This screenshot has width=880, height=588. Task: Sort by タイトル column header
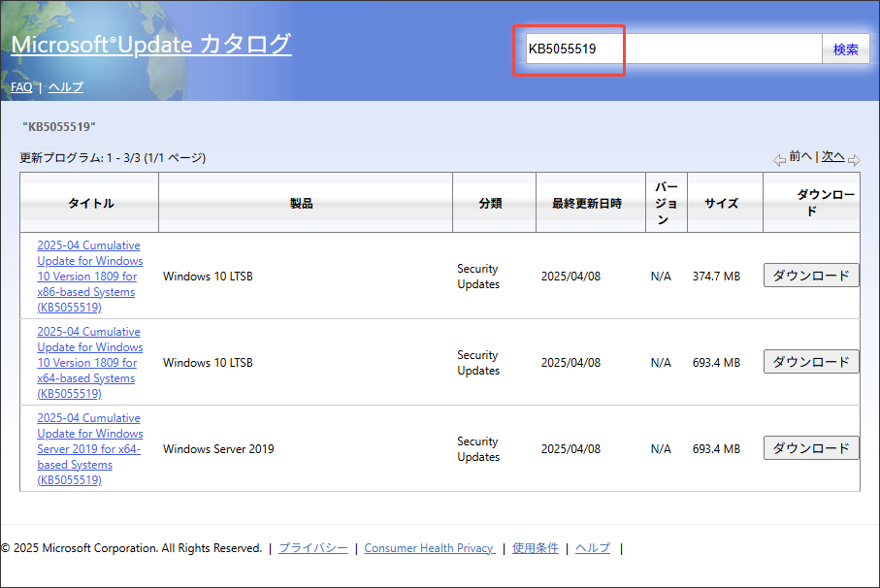pos(90,203)
